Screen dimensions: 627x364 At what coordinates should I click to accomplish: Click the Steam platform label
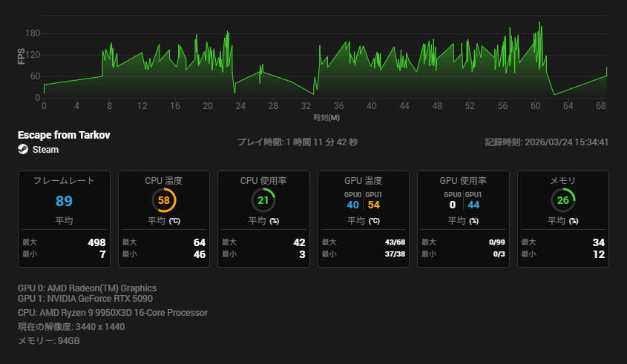click(x=45, y=149)
